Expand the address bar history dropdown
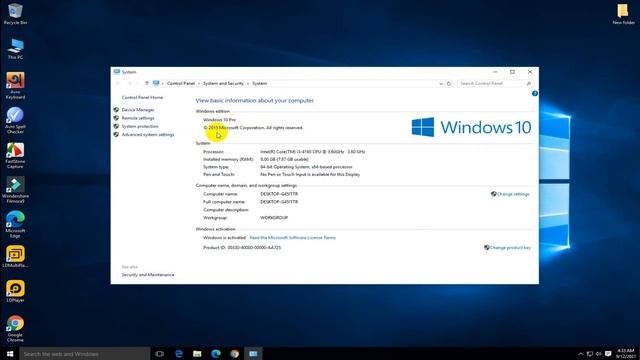Viewport: 640px width, 360px height. click(441, 83)
